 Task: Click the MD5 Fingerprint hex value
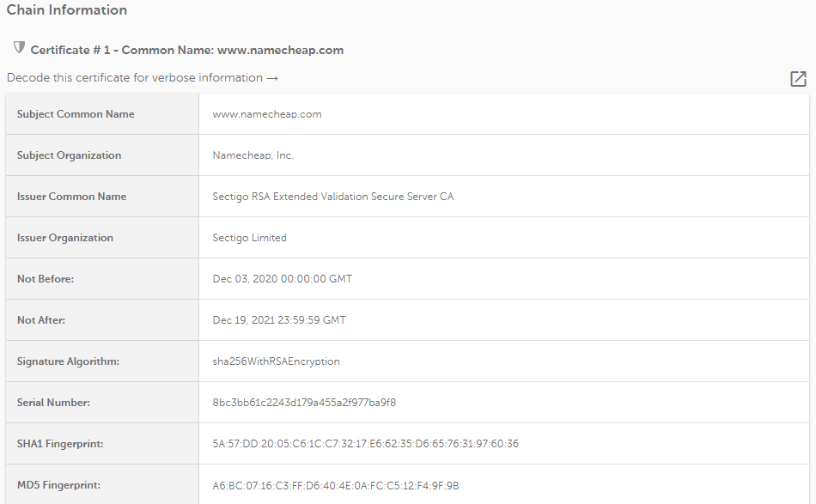pyautogui.click(x=336, y=485)
